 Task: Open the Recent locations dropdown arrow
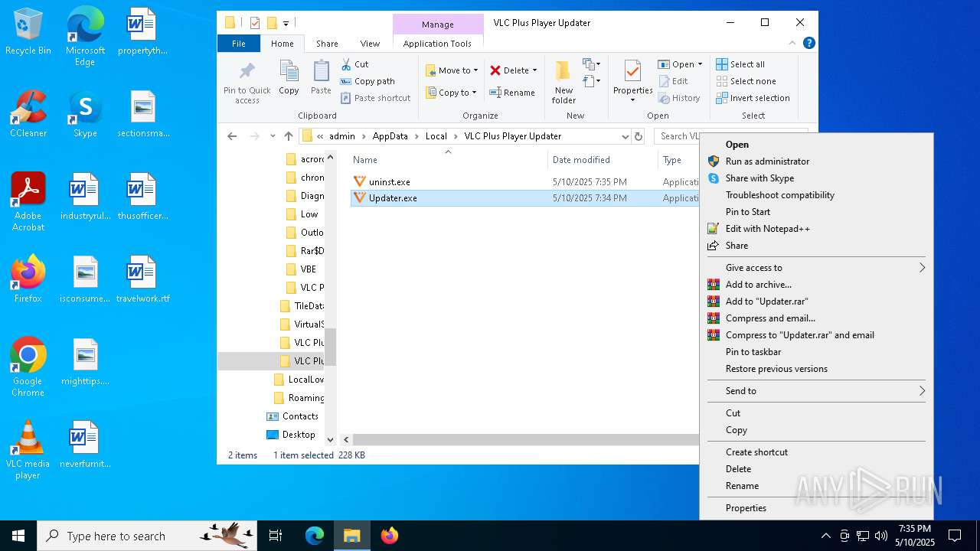tap(273, 136)
